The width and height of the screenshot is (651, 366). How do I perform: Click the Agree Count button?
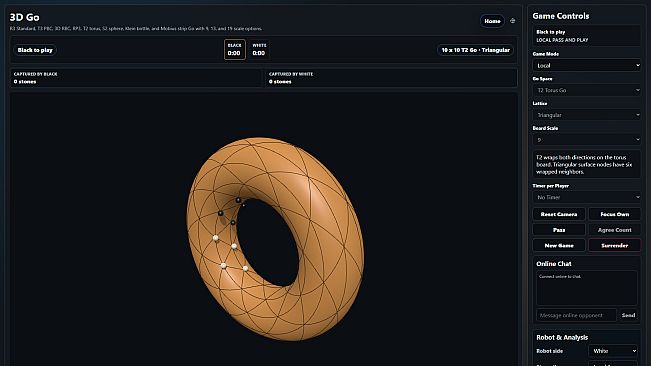614,230
